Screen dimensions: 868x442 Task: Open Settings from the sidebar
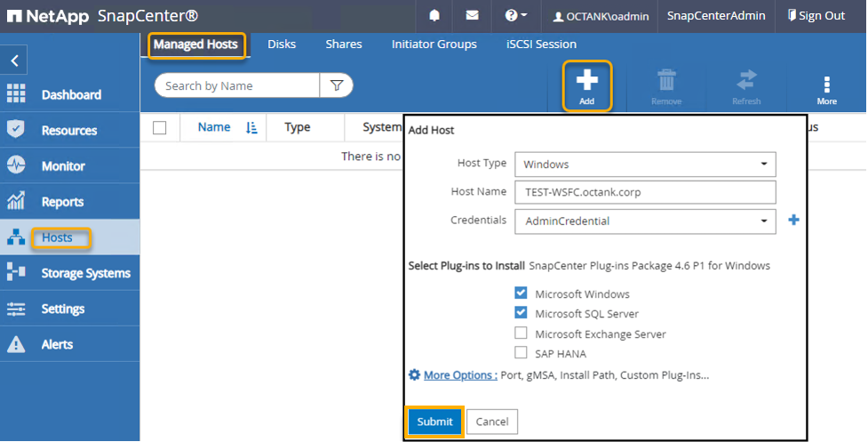(63, 309)
